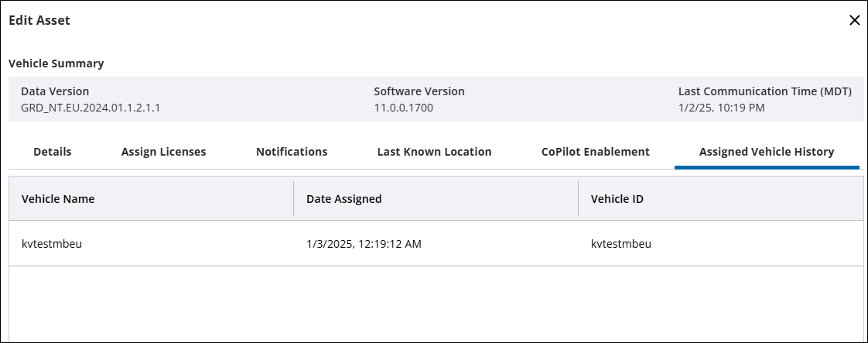Sort by the Vehicle Name column header

tap(58, 199)
